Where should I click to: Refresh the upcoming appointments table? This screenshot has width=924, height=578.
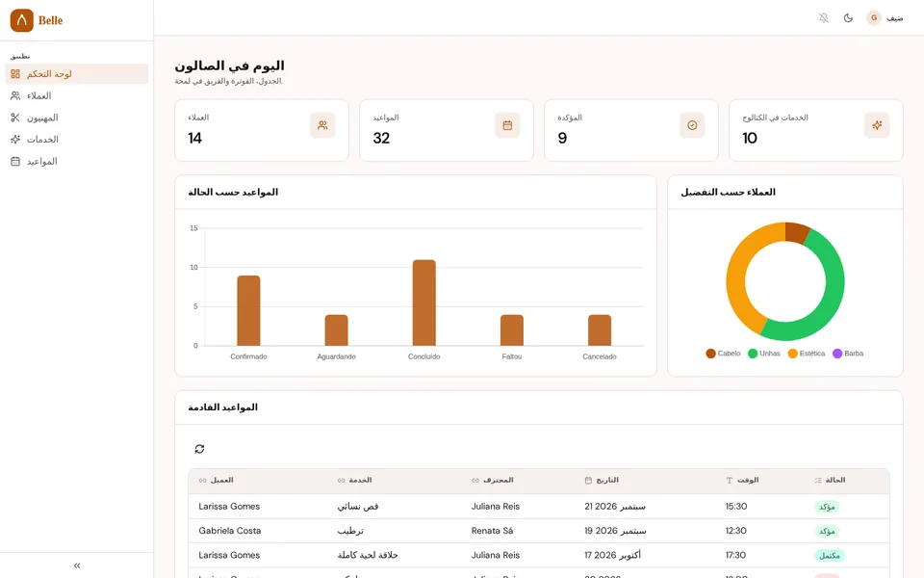pyautogui.click(x=200, y=449)
